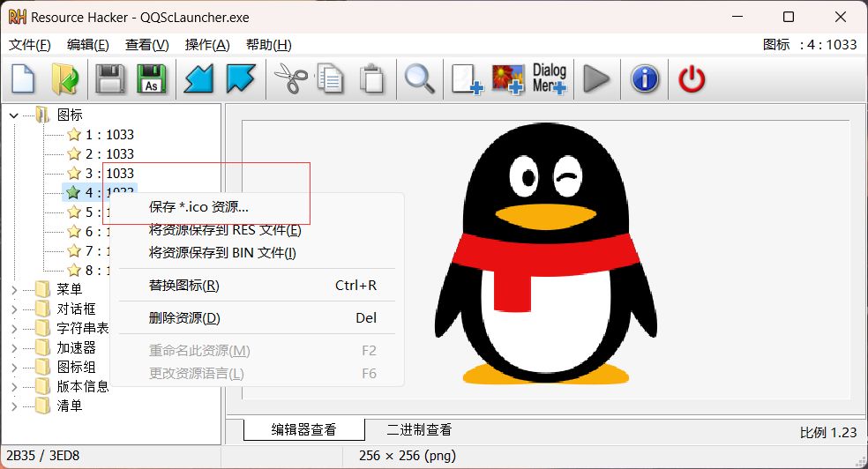Click the grey floppy Save icon

[x=109, y=79]
